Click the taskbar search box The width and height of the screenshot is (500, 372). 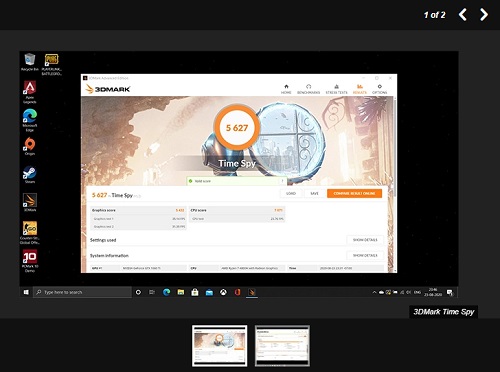tap(82, 292)
